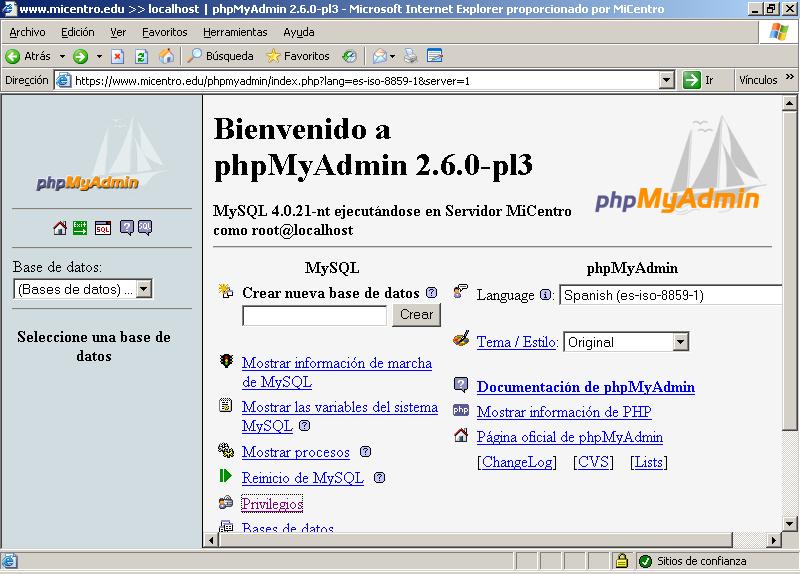Image resolution: width=800 pixels, height=574 pixels.
Task: Open the CVS link
Action: 593,462
